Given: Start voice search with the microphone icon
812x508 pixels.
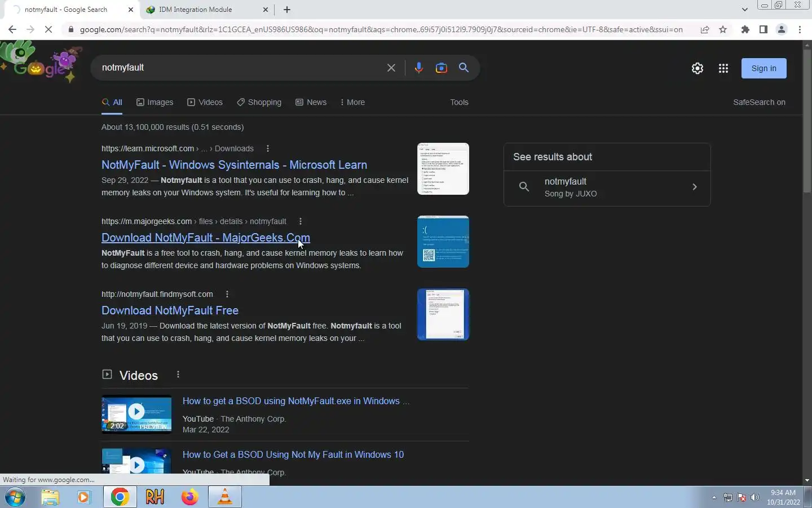Looking at the screenshot, I should [418, 68].
